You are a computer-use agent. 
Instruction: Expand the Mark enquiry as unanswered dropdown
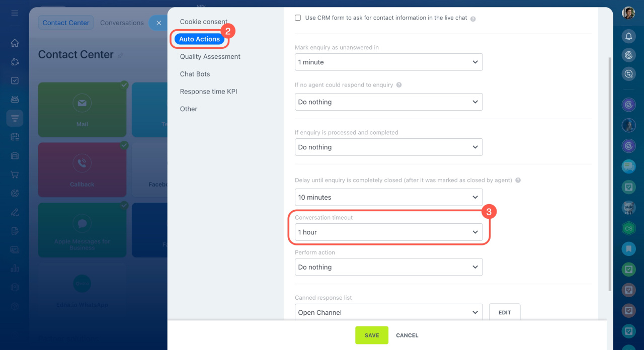(x=388, y=62)
